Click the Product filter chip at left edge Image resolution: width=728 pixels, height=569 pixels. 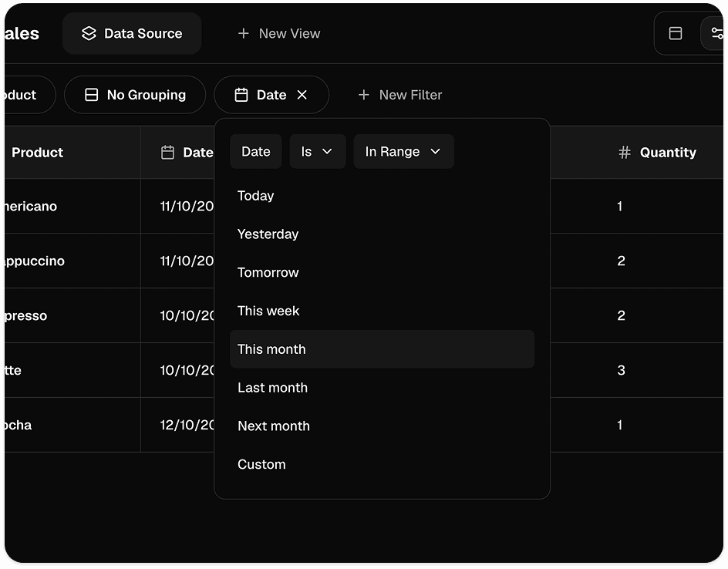coord(30,95)
